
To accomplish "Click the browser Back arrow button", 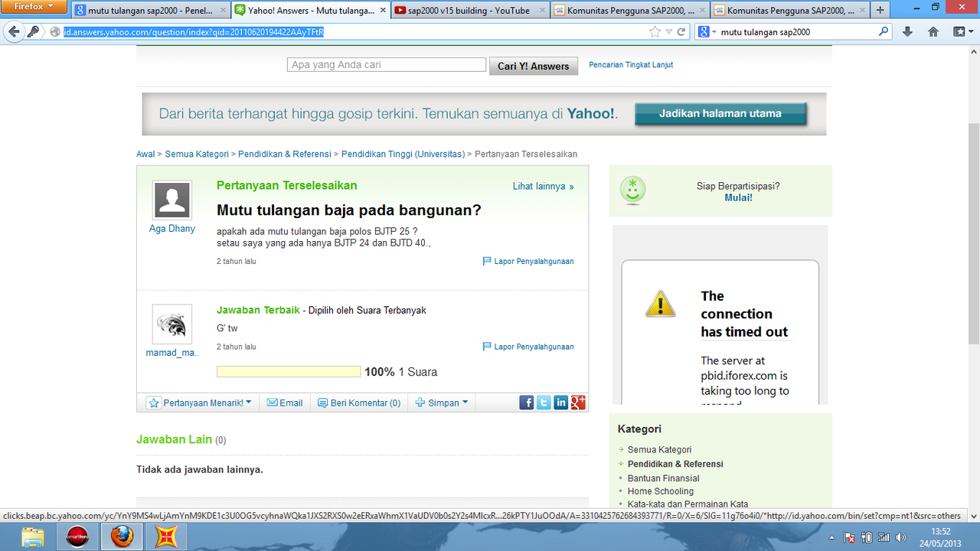I will coord(13,32).
